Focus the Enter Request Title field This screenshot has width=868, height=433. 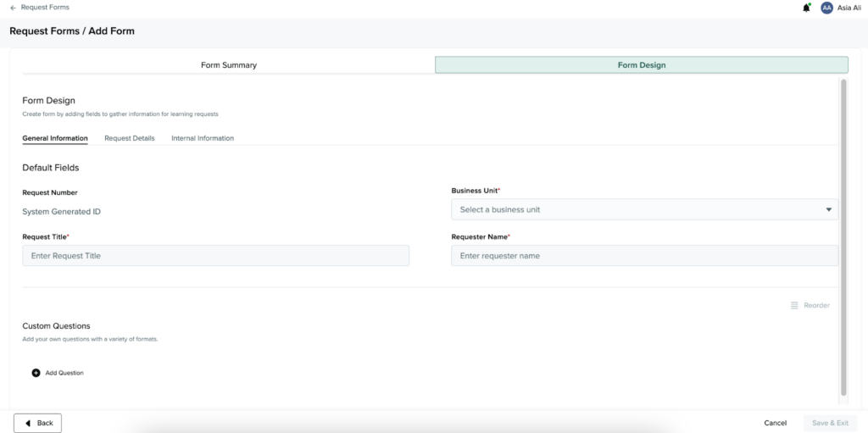[215, 256]
